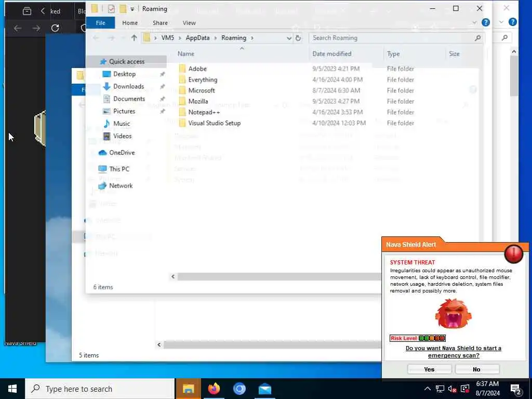Image resolution: width=532 pixels, height=399 pixels.
Task: Open the View ribbon tab
Action: click(189, 23)
